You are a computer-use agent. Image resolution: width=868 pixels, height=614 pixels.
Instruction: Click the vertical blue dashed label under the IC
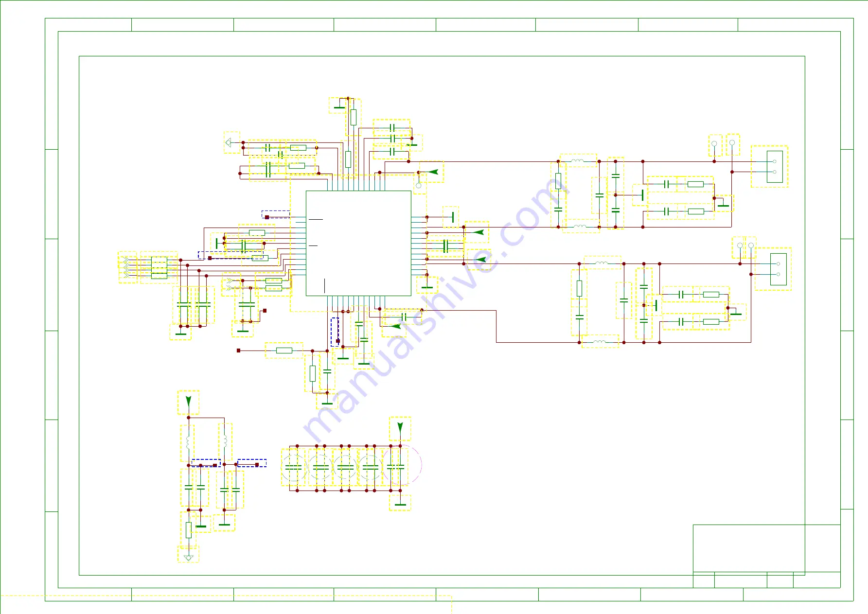tap(335, 332)
